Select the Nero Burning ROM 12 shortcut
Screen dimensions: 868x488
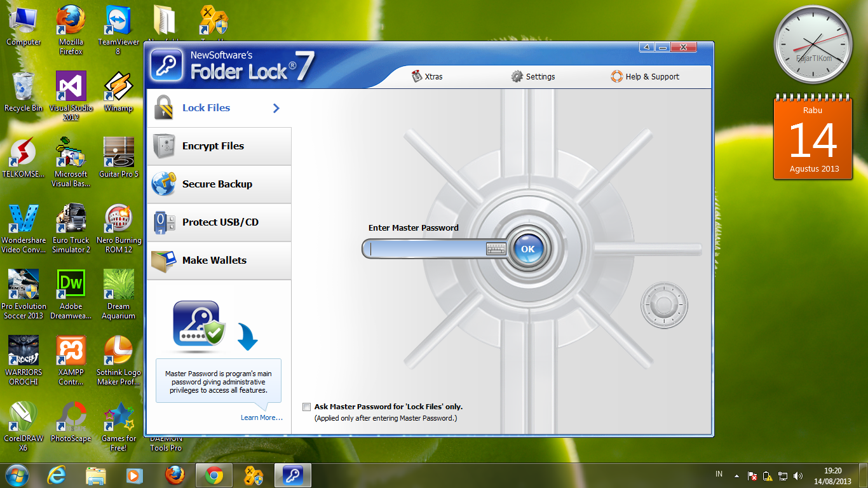click(x=118, y=229)
